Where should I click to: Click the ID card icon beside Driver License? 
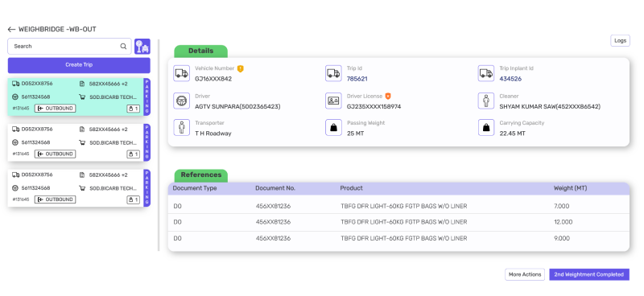[333, 101]
